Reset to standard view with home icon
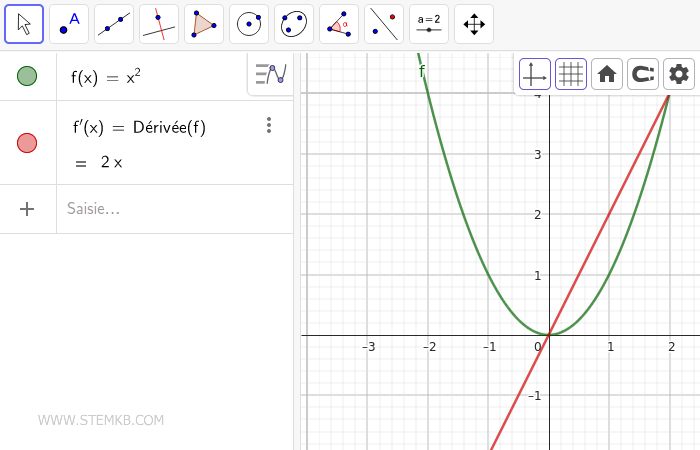The width and height of the screenshot is (700, 450). coord(607,74)
